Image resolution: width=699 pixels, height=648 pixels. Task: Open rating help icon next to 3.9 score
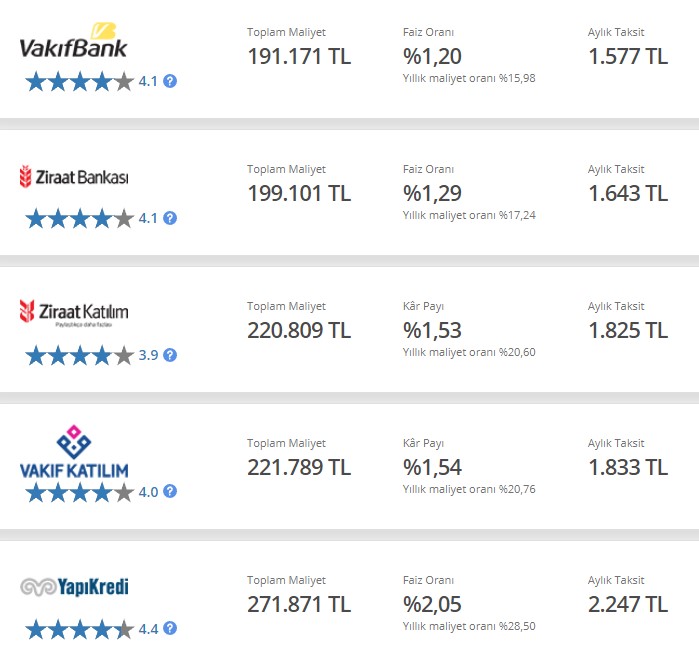coord(170,355)
